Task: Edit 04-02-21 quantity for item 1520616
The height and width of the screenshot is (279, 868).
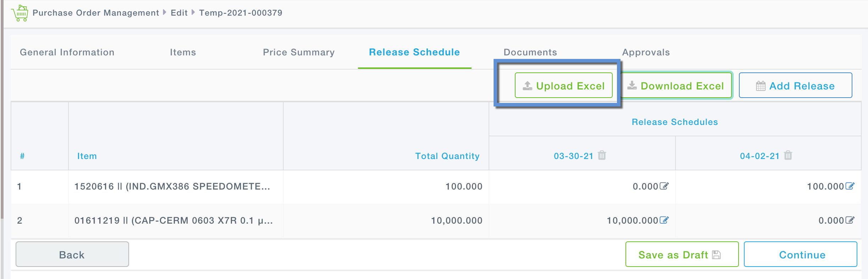Action: pos(850,186)
